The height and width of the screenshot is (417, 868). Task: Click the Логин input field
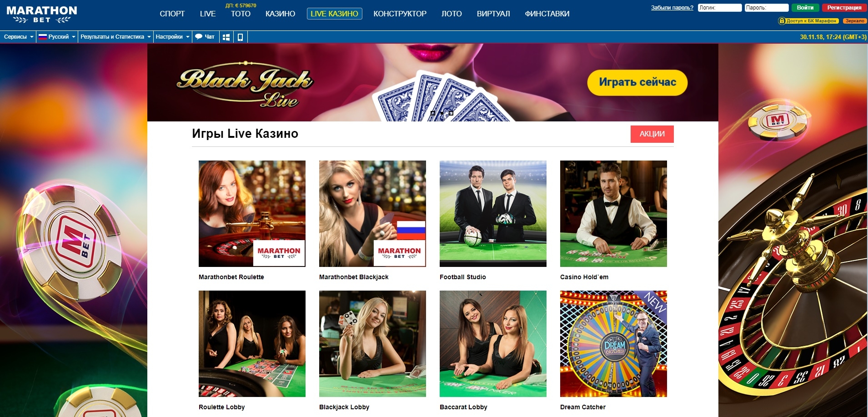(x=720, y=8)
